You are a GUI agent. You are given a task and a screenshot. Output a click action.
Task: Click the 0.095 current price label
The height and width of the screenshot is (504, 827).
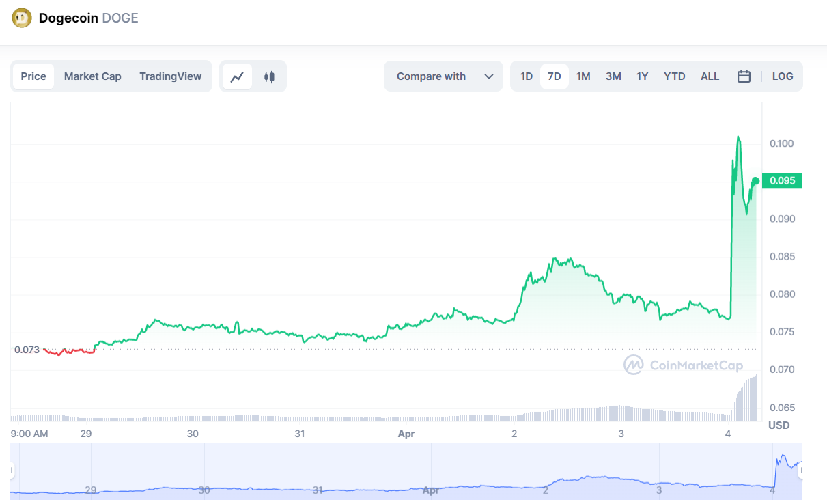click(x=783, y=181)
